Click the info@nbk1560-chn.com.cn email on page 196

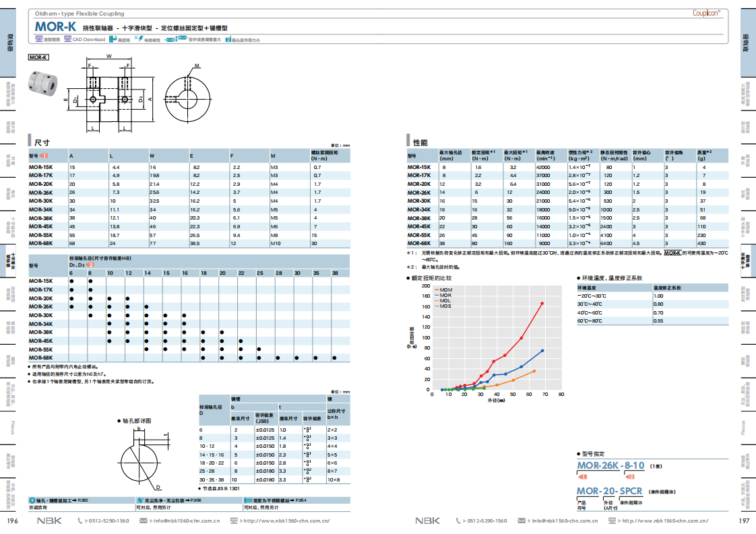click(x=187, y=521)
